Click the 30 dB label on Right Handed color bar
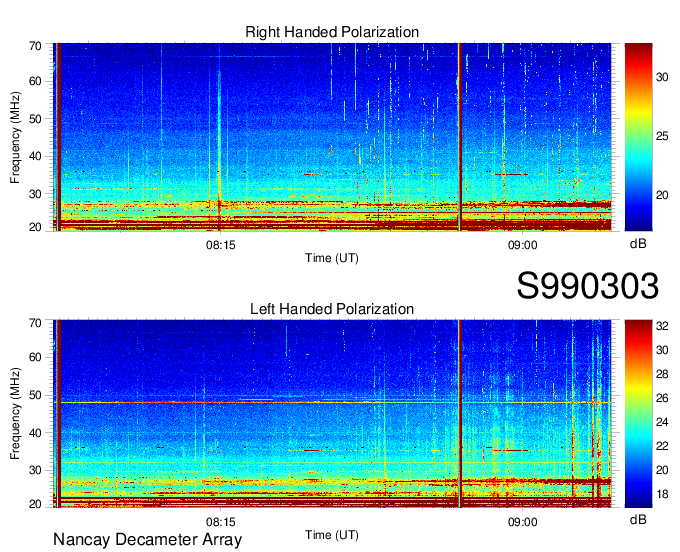The image size is (680, 552). coord(662,77)
